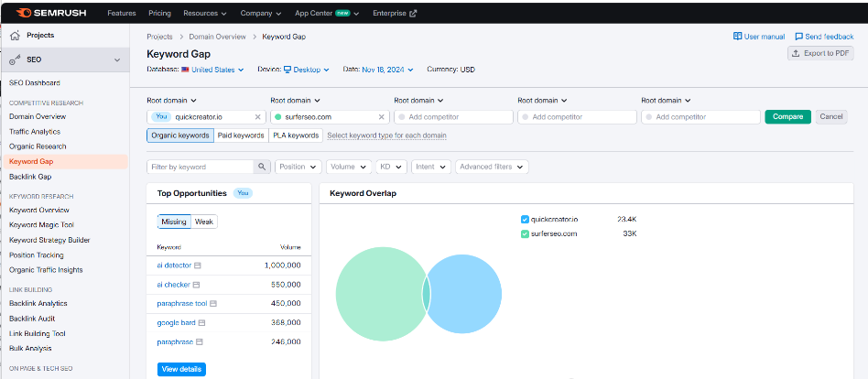Open SERP icon next to ai detector
The image size is (868, 379).
[198, 265]
